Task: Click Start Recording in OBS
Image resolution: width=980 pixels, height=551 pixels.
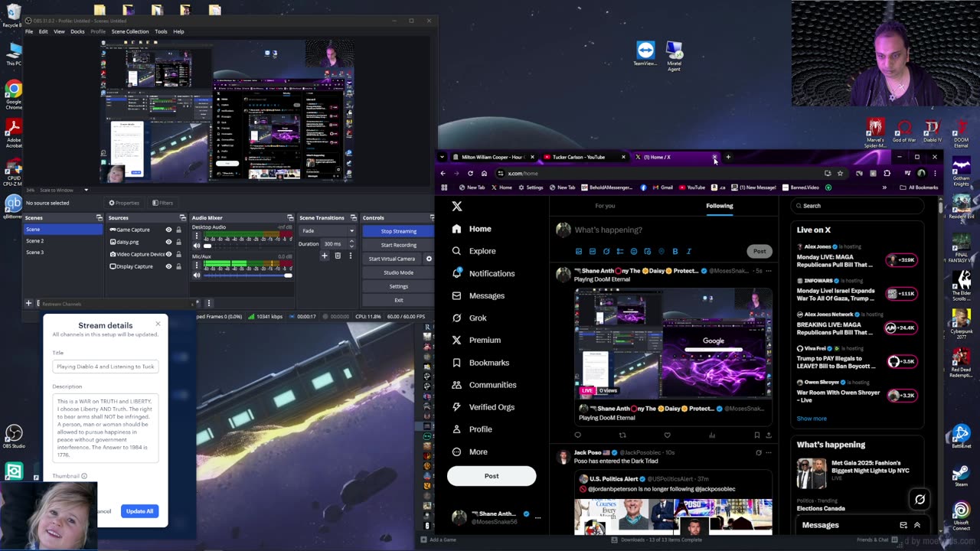Action: click(399, 245)
